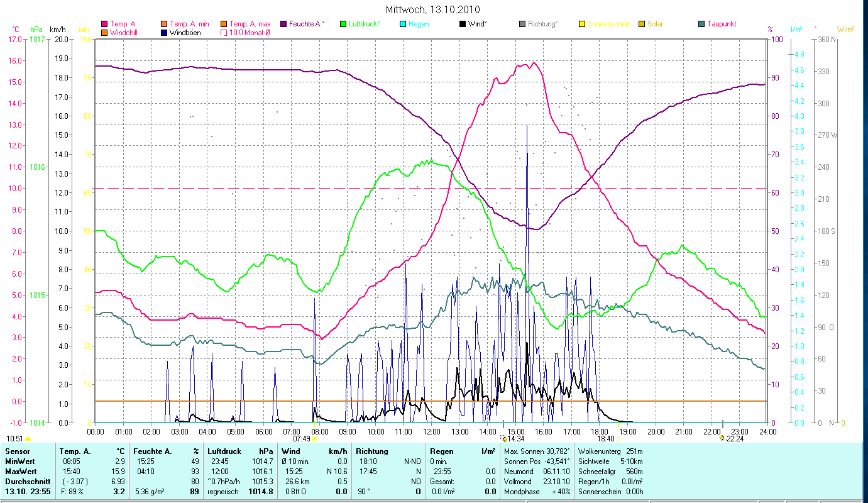Click the yellow 'min' axis unit label
Viewport: 868px width, 503px height.
83,30
